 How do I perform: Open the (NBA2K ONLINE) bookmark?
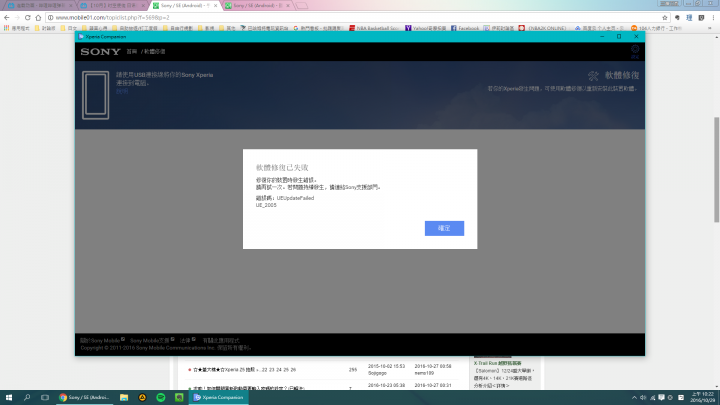542,28
